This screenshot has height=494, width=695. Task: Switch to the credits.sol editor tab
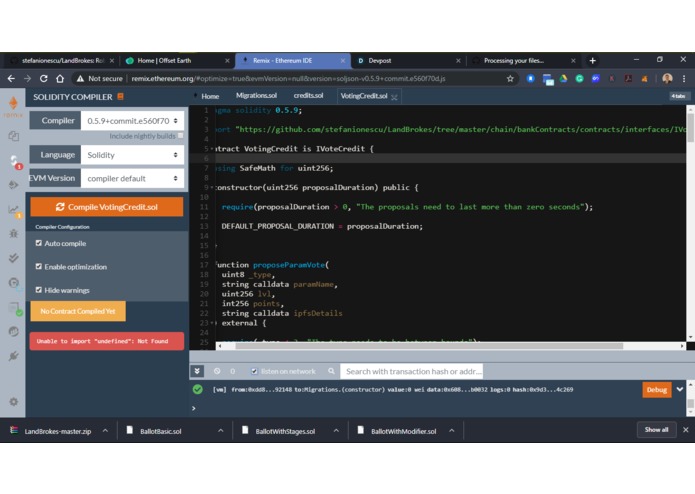tap(308, 96)
